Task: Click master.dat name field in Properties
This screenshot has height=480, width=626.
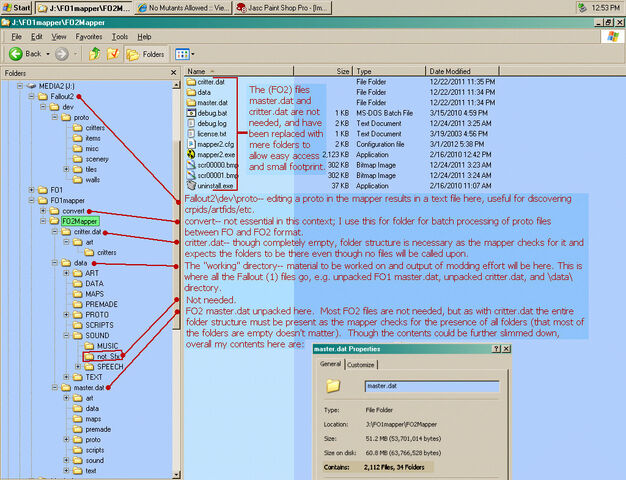Action: coord(432,386)
